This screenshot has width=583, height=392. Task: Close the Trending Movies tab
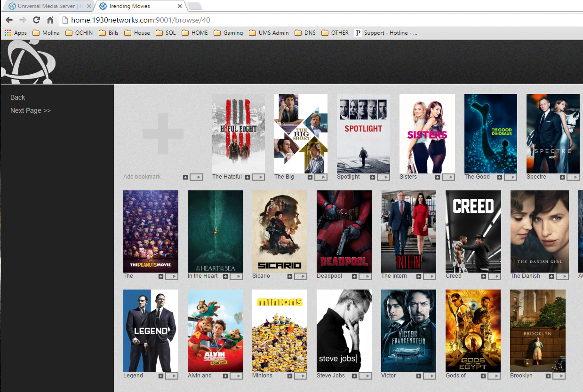tap(179, 6)
